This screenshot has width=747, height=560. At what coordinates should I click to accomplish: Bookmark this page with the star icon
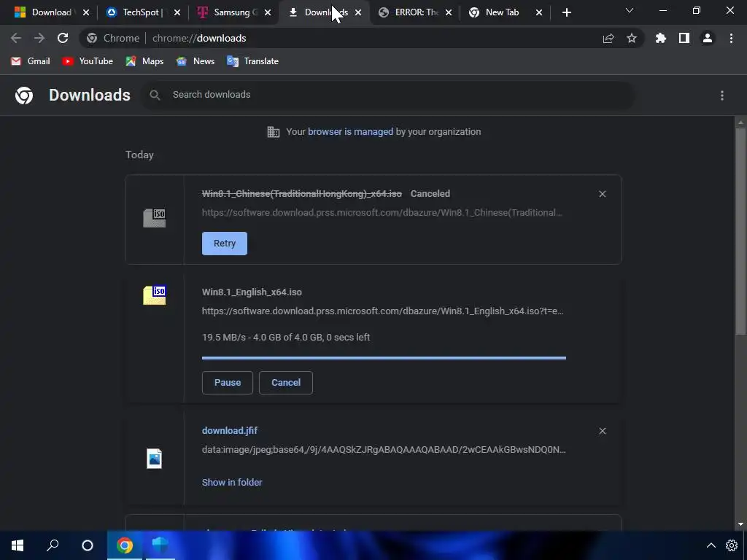tap(632, 38)
